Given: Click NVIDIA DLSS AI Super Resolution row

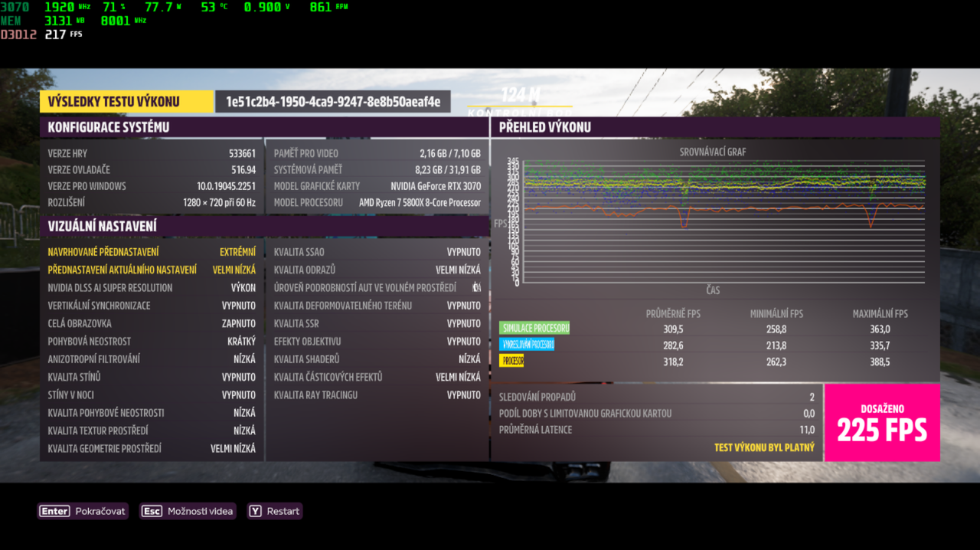Looking at the screenshot, I should pyautogui.click(x=152, y=288).
